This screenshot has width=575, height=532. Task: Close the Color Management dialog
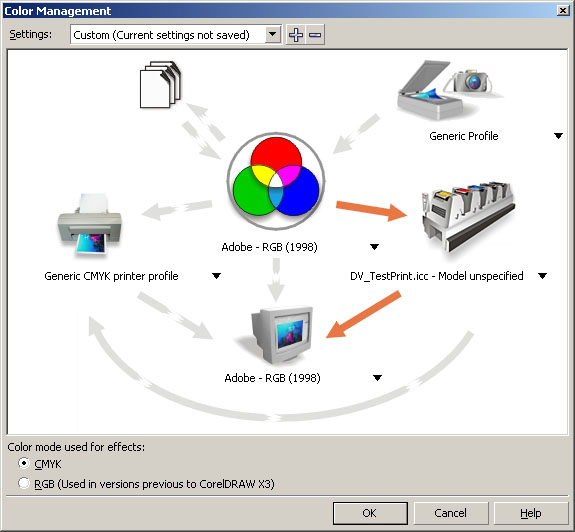click(x=563, y=11)
